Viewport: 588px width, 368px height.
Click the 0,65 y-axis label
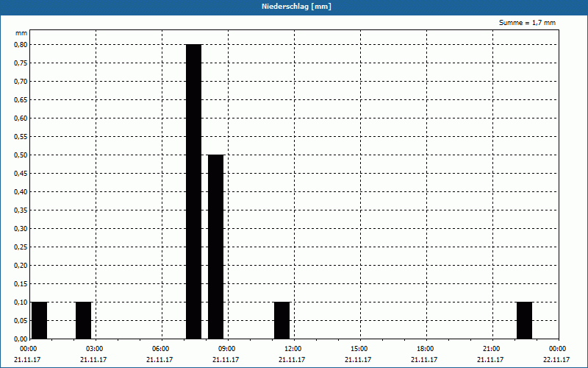(21, 100)
